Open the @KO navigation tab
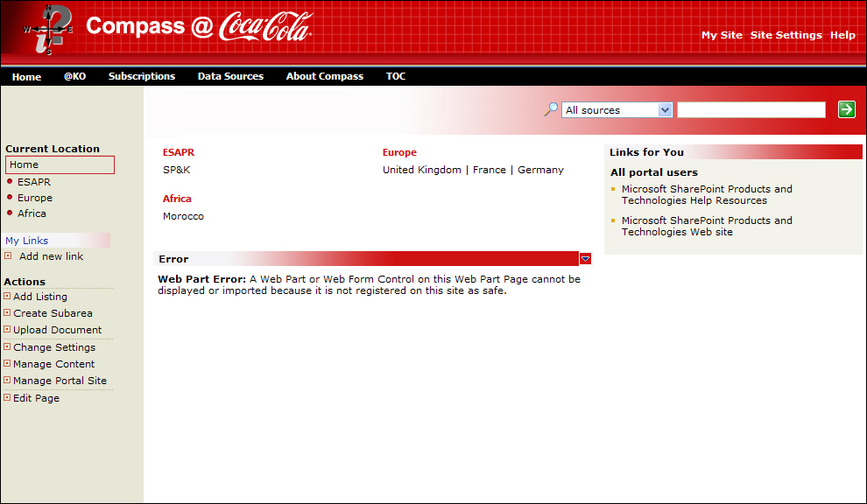867x504 pixels. (x=74, y=76)
